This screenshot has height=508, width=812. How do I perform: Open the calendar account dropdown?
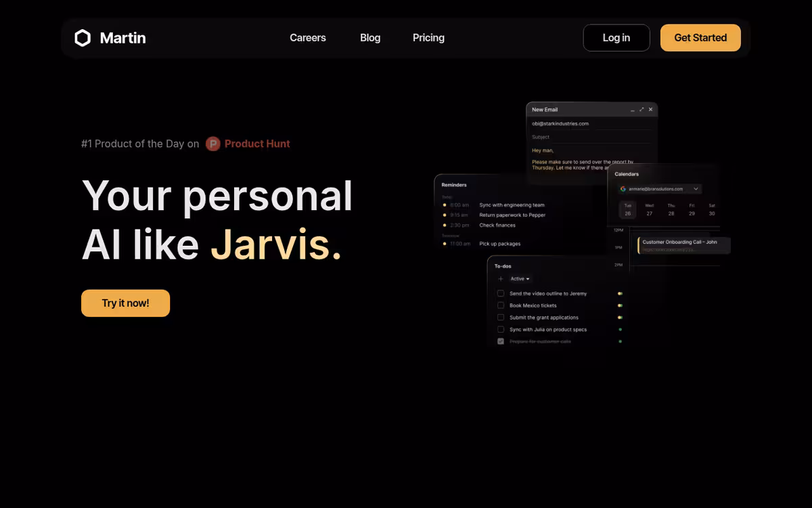(660, 189)
